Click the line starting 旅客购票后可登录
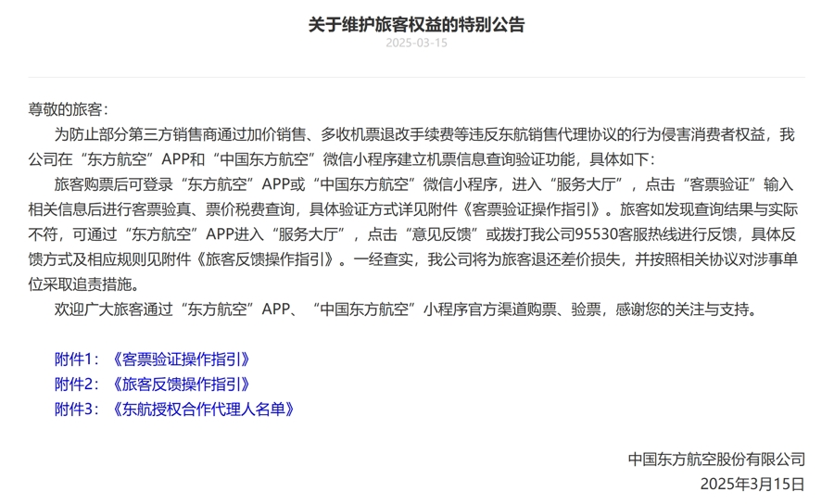834x504 pixels. (423, 184)
